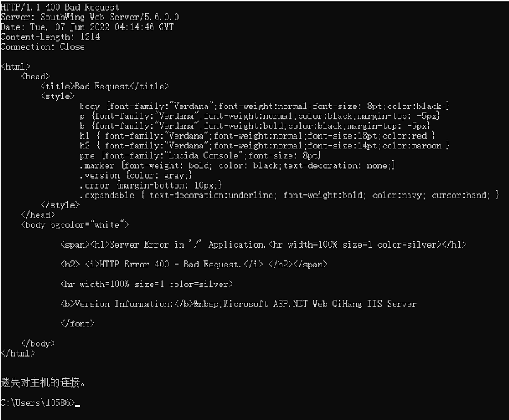Click the Server Error in '/' Application line

coord(263,244)
